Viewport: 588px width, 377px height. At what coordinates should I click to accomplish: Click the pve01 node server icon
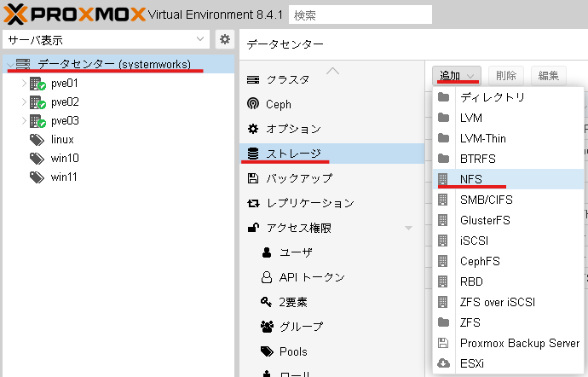point(37,84)
